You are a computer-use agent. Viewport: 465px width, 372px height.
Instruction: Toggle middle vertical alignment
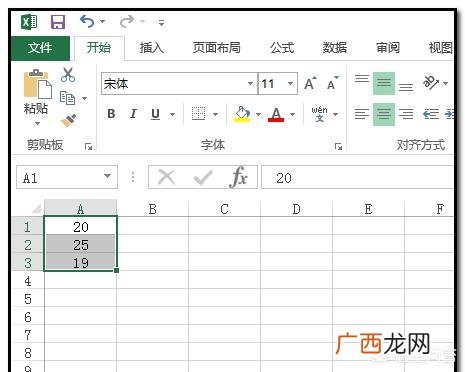click(x=384, y=83)
